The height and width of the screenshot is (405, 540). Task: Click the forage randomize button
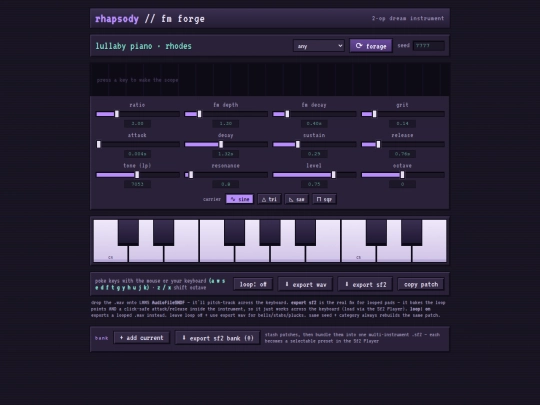[x=371, y=46]
